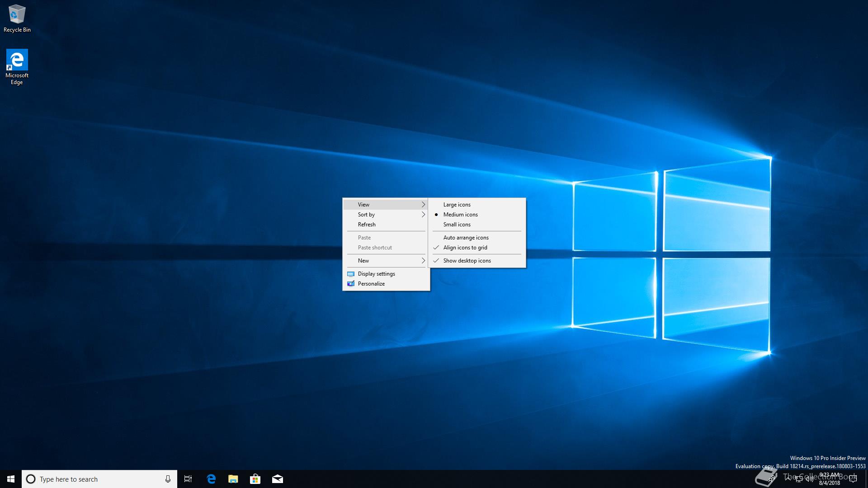Select the Large icons view option
Viewport: 868px width, 488px height.
point(457,205)
